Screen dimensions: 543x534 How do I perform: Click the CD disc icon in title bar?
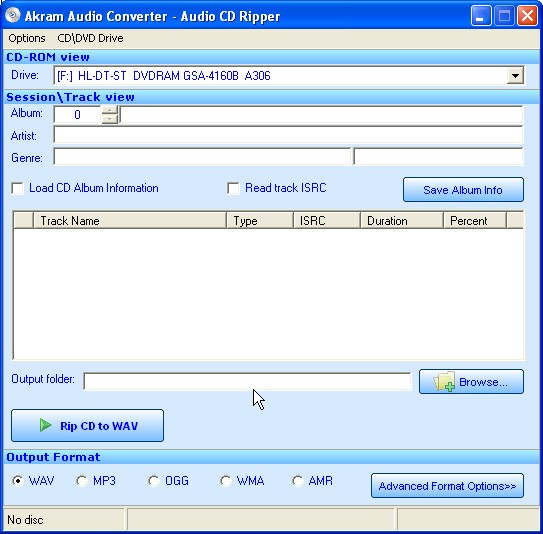point(13,15)
